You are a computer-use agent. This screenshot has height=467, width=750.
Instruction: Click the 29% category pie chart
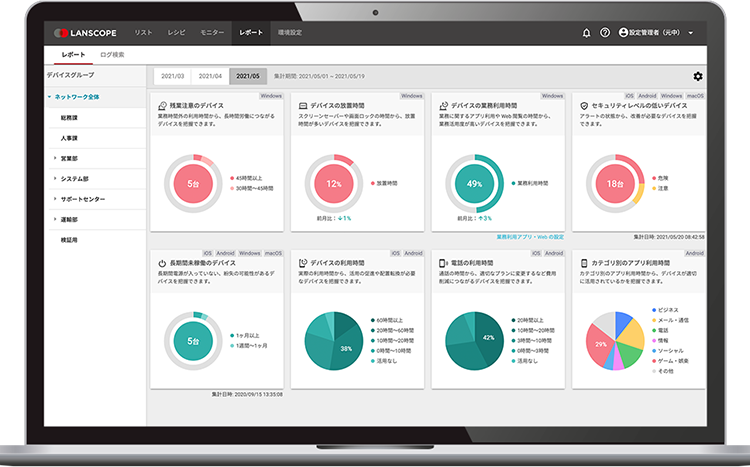pos(615,341)
